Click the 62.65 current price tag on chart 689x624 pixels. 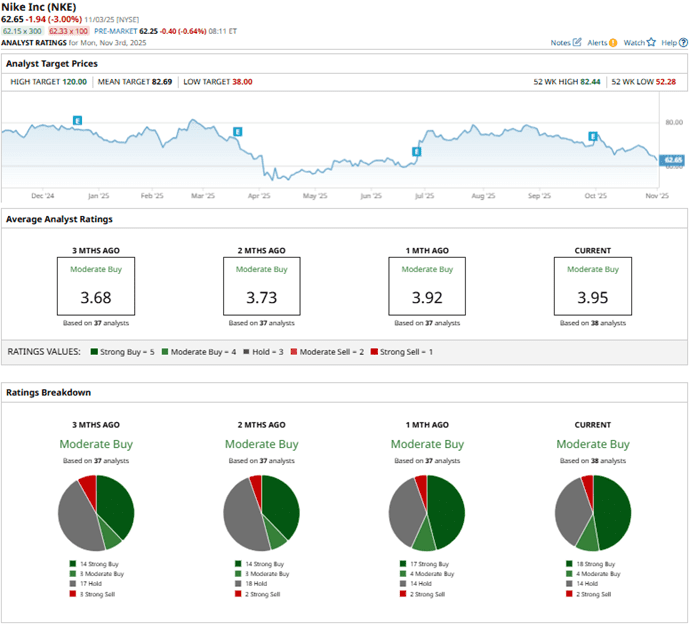click(672, 159)
